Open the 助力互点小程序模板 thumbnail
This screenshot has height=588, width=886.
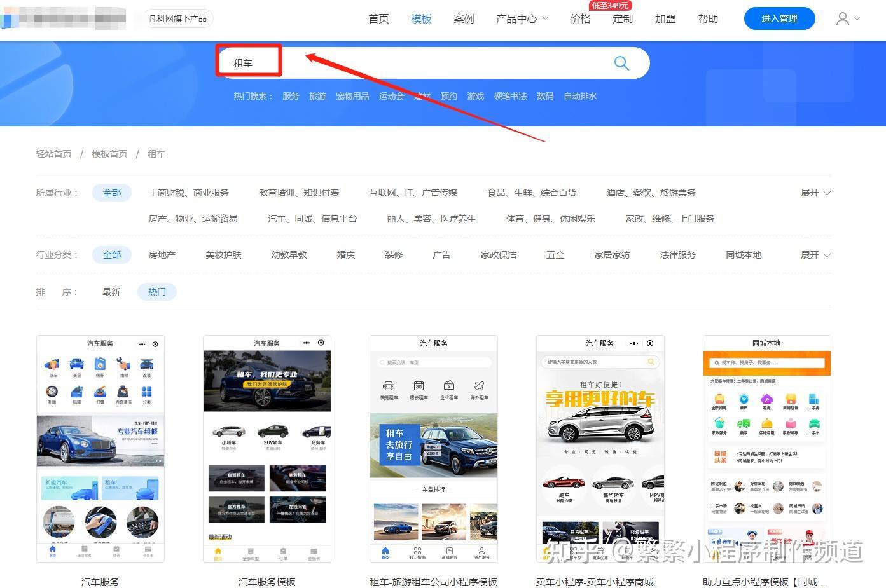click(x=767, y=449)
